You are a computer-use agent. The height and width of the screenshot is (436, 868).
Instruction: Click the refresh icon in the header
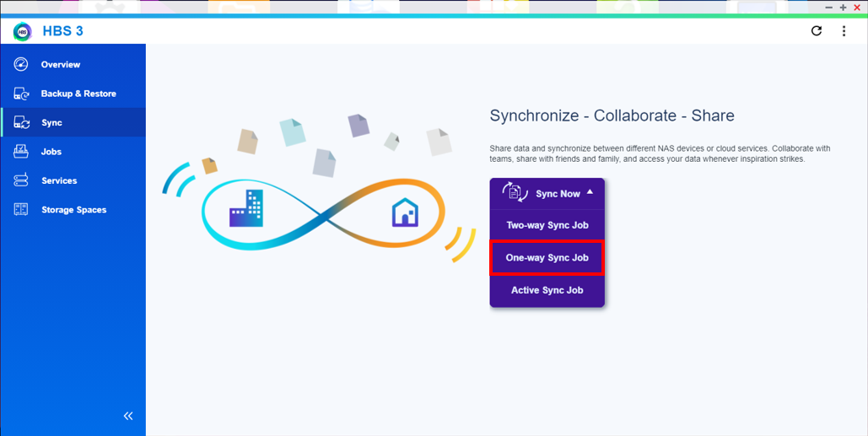tap(817, 31)
